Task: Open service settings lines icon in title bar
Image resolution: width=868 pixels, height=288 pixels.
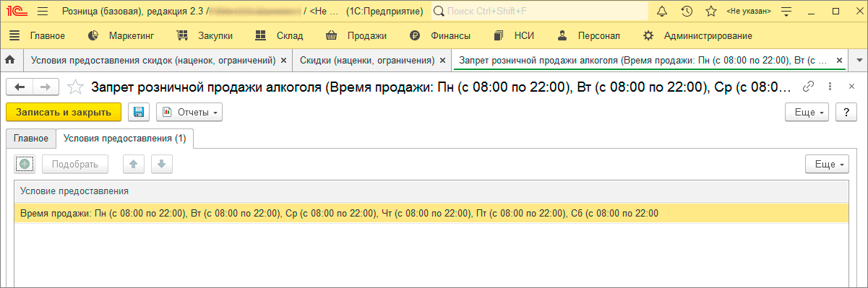Action: (787, 12)
